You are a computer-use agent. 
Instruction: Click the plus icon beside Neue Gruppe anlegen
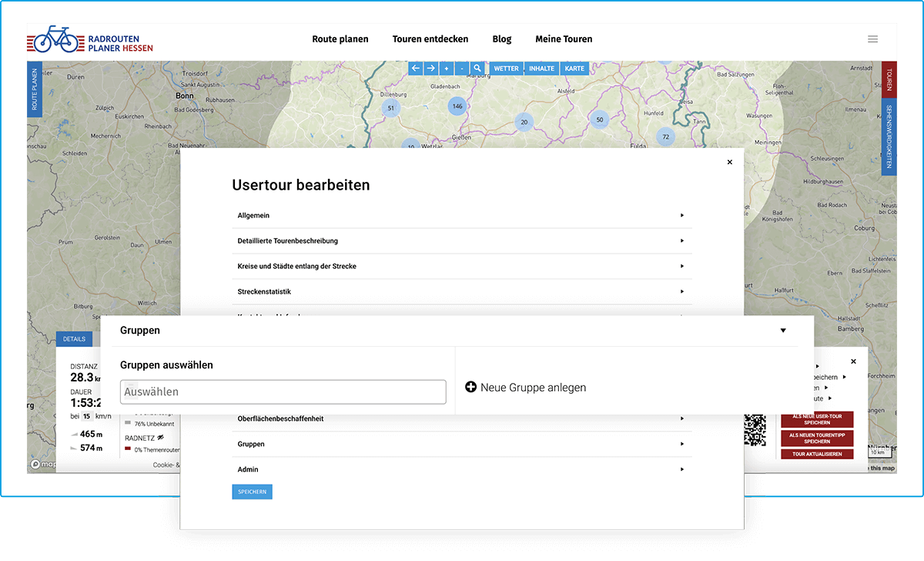pyautogui.click(x=471, y=387)
